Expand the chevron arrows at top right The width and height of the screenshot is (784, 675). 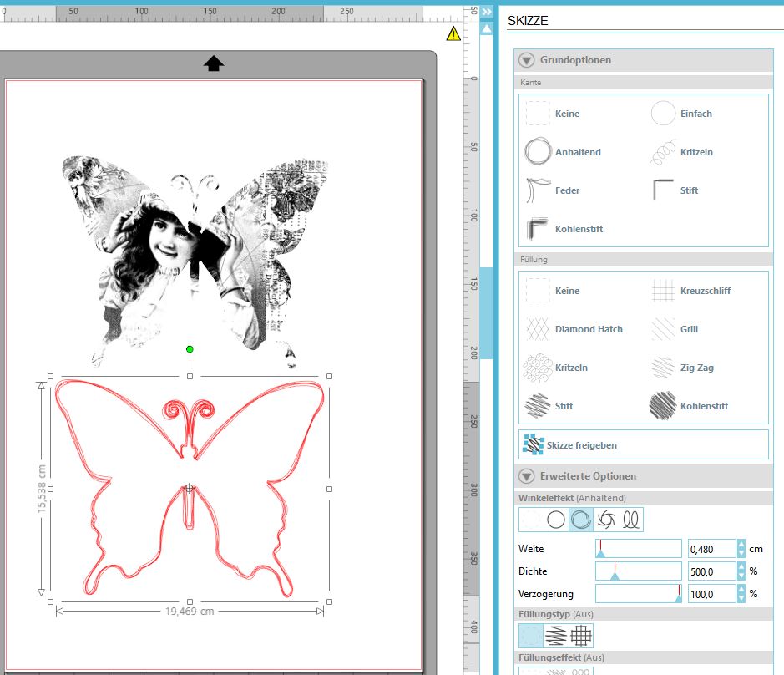pyautogui.click(x=486, y=12)
